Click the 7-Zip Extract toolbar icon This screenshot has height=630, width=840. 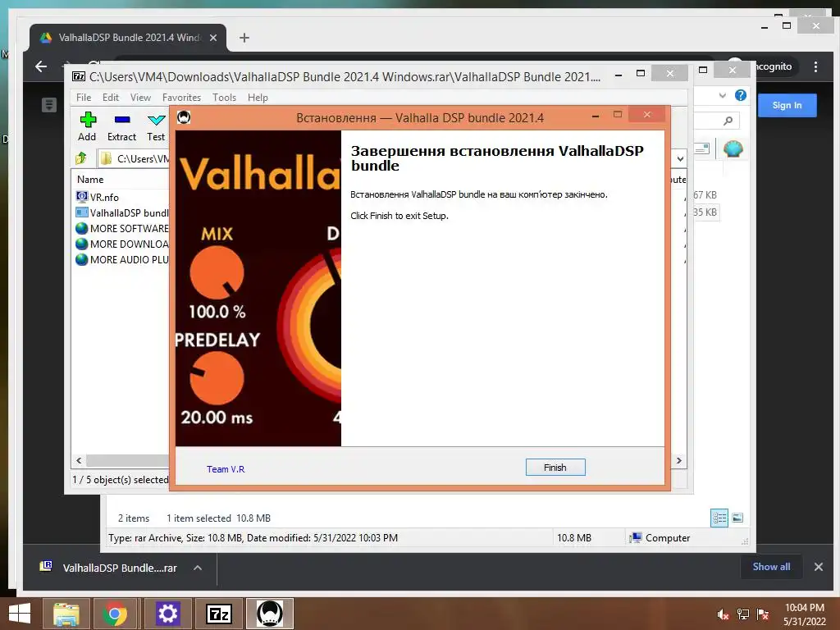pos(121,126)
